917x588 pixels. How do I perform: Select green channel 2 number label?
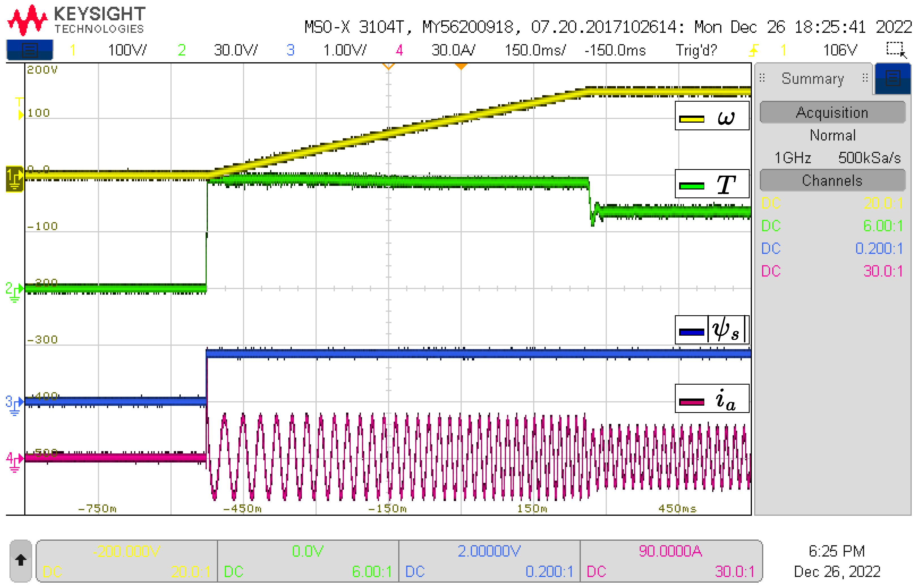[x=182, y=50]
